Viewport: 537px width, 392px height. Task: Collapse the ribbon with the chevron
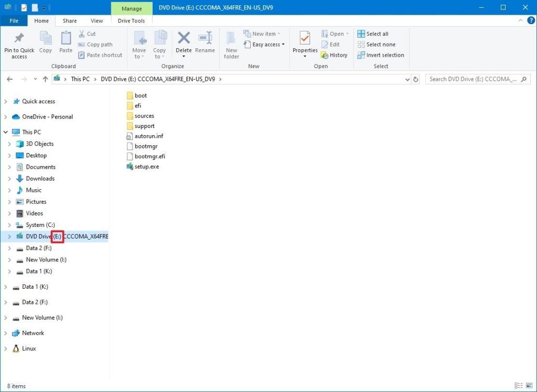(520, 20)
